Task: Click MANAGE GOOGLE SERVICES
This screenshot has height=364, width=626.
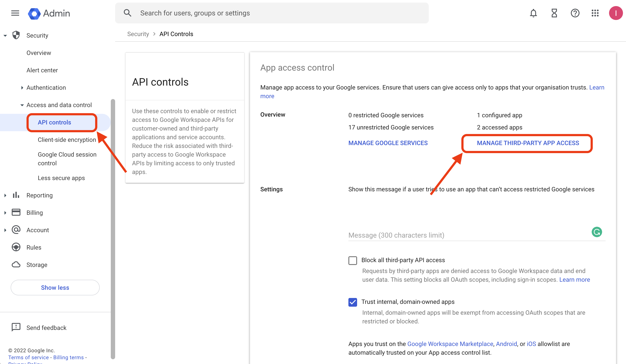Action: [x=388, y=143]
